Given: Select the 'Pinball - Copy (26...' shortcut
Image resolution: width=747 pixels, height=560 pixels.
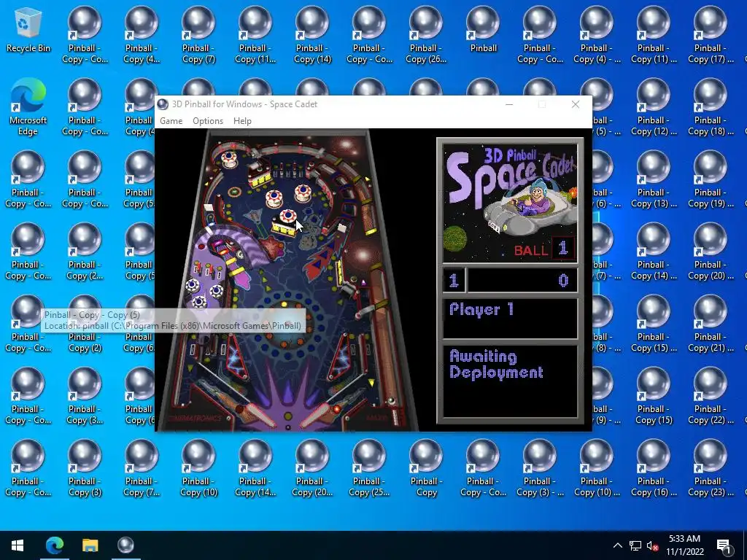Looking at the screenshot, I should tap(425, 35).
